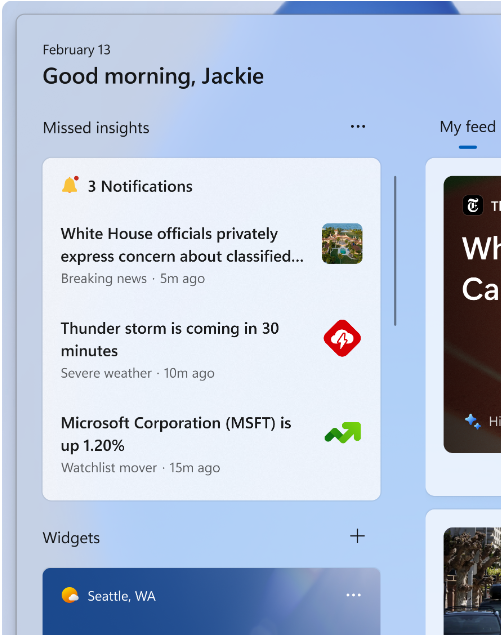501x635 pixels.
Task: Click the notification bell icon
Action: 70,185
